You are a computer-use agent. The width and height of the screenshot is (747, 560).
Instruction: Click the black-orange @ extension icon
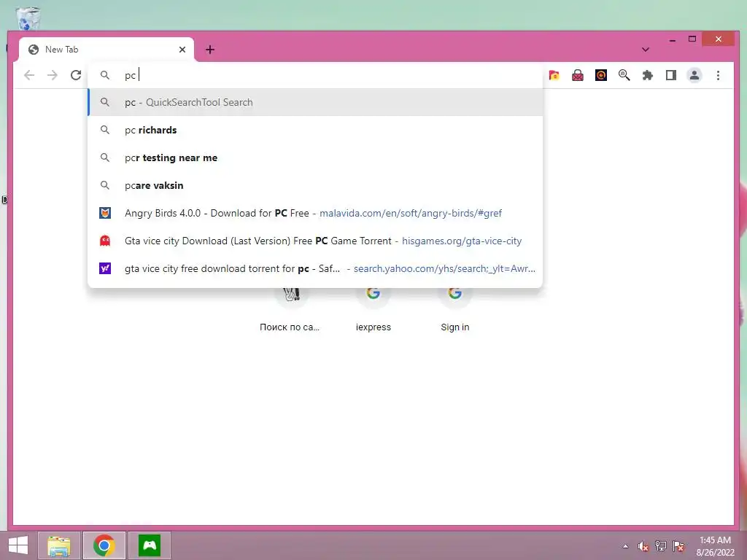601,75
